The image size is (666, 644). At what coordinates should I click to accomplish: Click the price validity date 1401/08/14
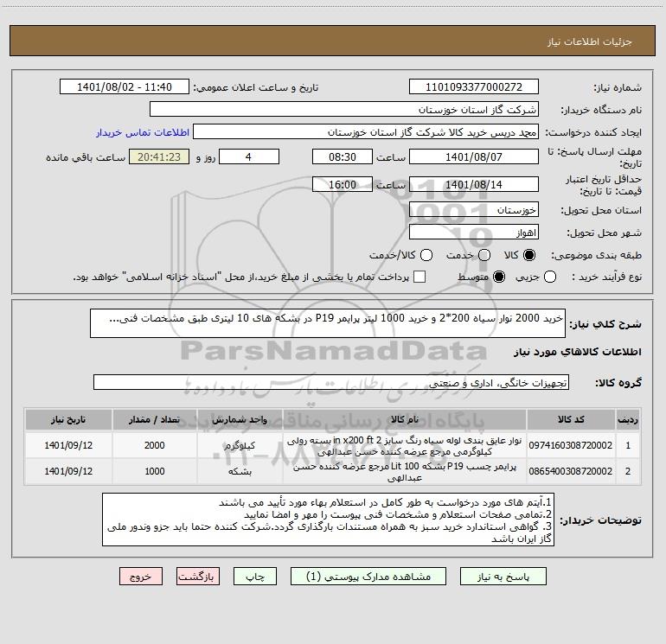[x=474, y=184]
